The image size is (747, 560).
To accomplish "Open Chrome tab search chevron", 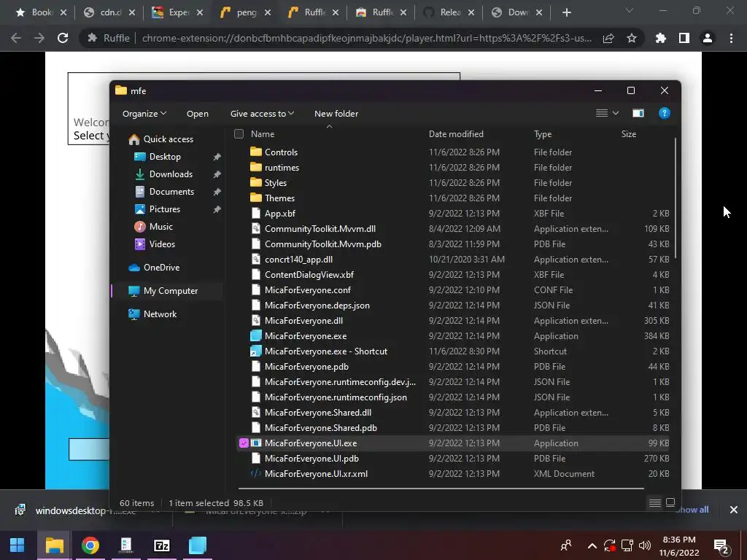I will tap(630, 10).
